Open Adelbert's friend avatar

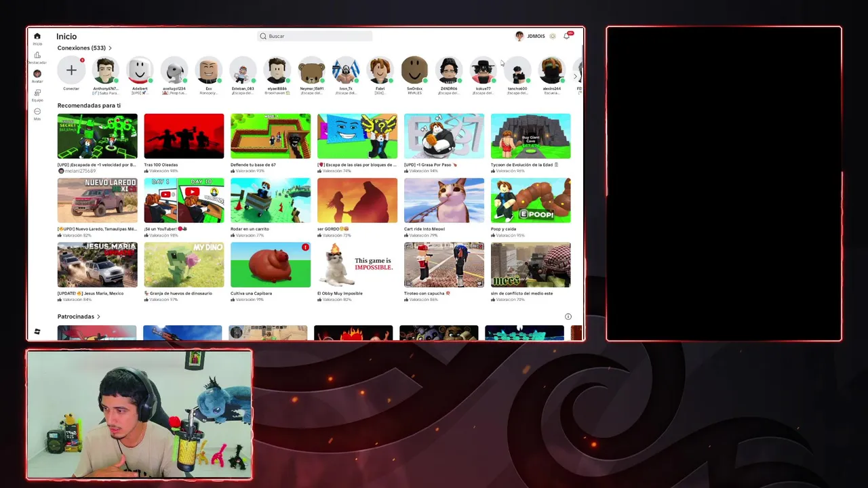[x=140, y=70]
